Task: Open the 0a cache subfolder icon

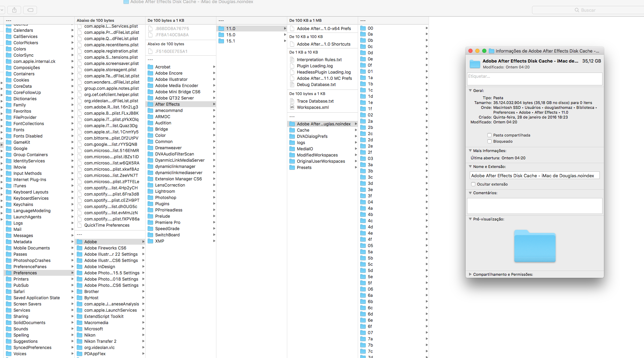Action: [x=363, y=34]
